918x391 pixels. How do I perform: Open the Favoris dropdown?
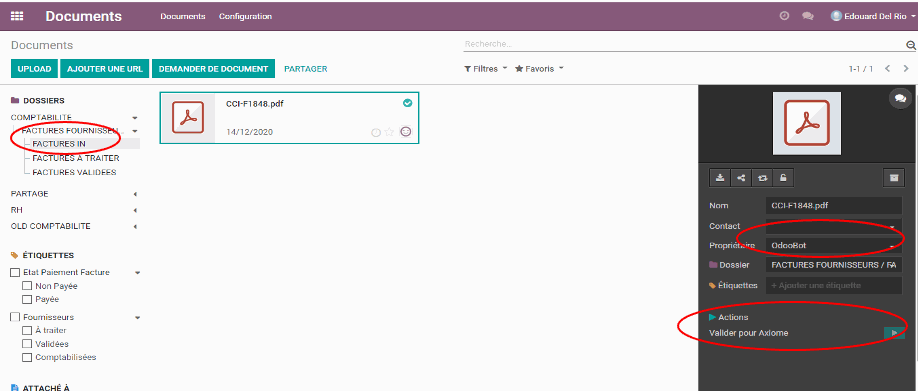[x=539, y=69]
